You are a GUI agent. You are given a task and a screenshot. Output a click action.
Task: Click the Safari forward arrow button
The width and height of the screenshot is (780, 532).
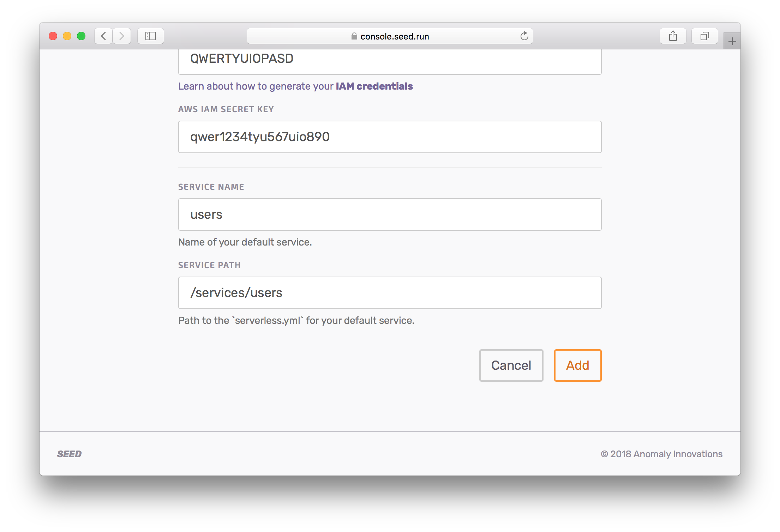(x=122, y=36)
